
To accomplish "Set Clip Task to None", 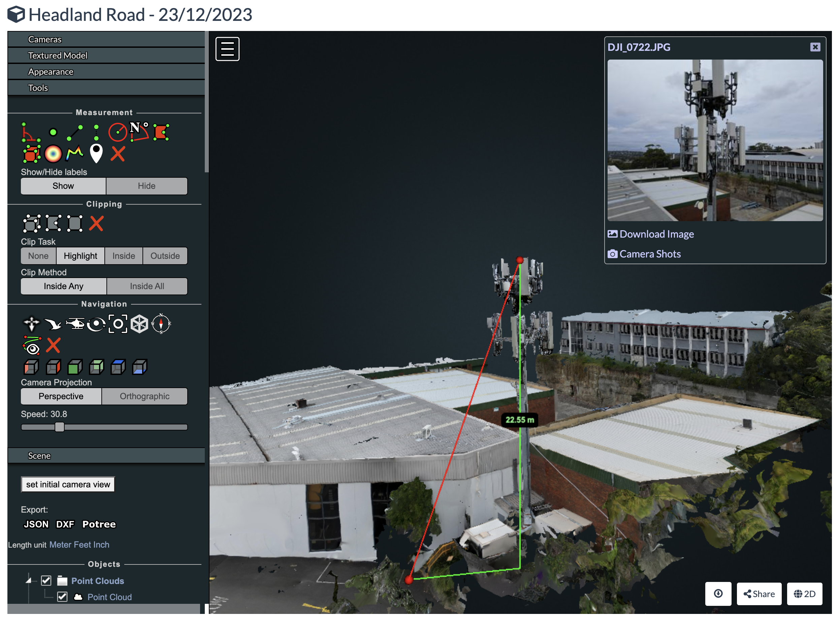I will coord(38,256).
